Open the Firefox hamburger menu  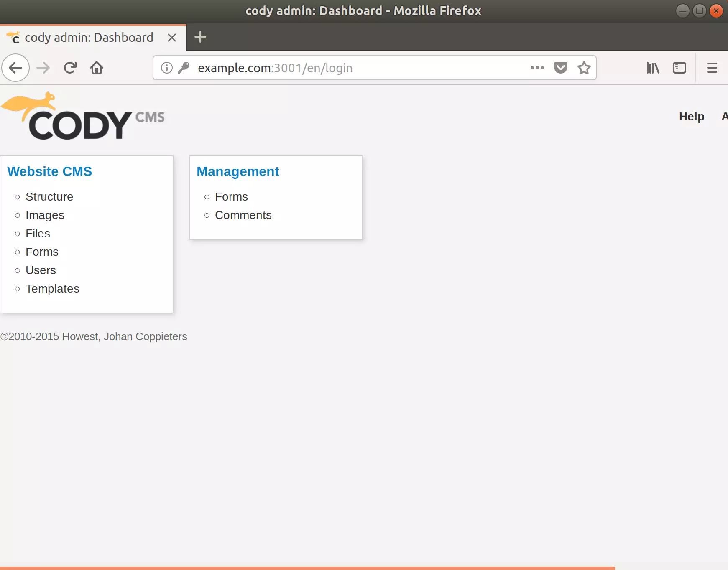click(712, 68)
